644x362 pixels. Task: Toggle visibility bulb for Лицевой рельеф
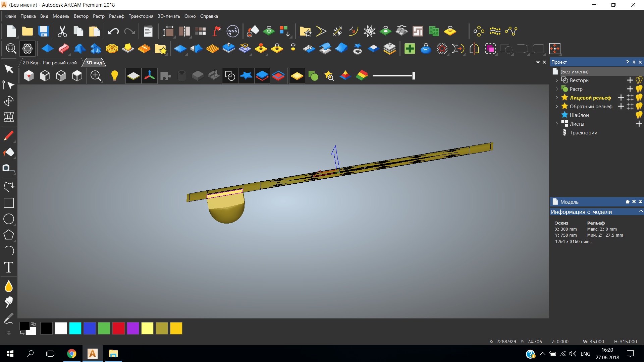tap(639, 98)
